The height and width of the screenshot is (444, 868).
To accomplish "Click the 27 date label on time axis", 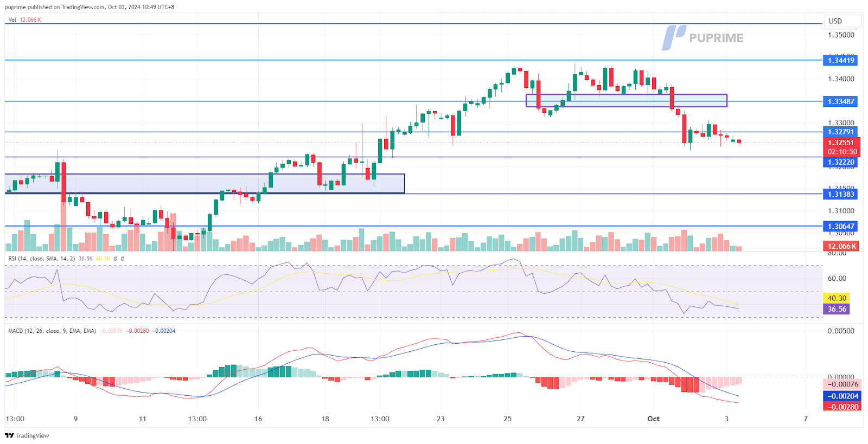I will coord(580,419).
